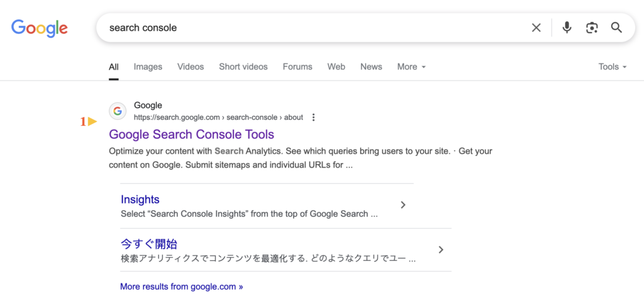Open the Insights sitelink
This screenshot has width=644, height=303.
[x=140, y=200]
